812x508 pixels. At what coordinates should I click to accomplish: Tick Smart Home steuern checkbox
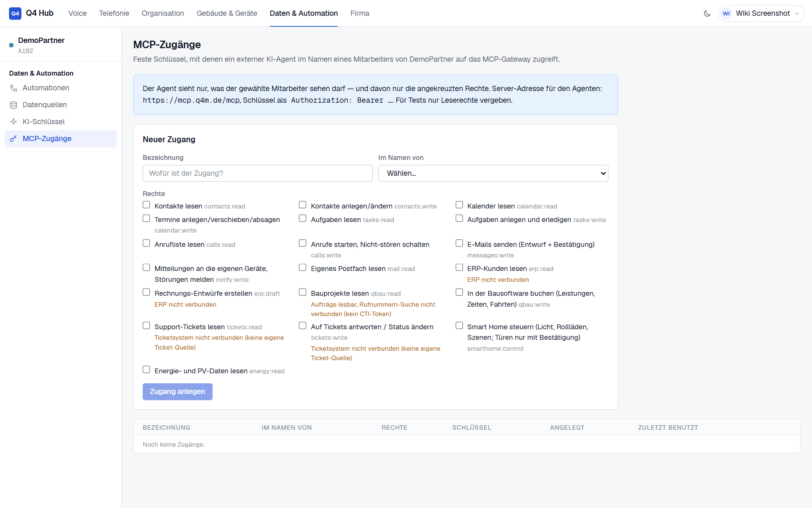[459, 325]
